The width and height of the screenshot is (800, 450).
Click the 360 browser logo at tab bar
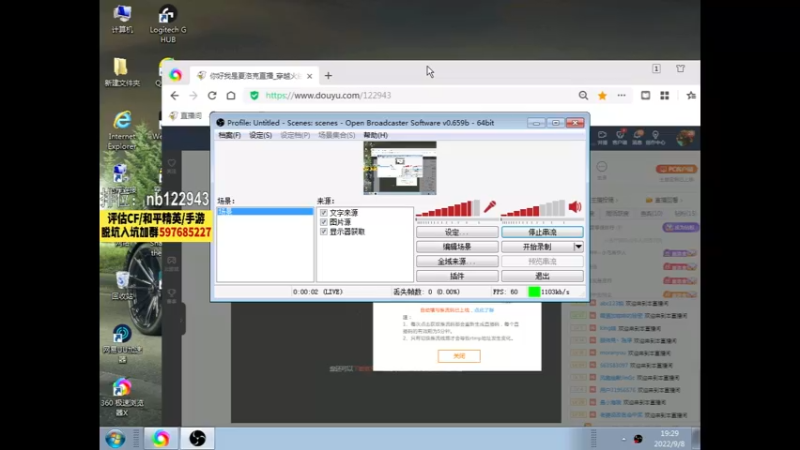176,75
